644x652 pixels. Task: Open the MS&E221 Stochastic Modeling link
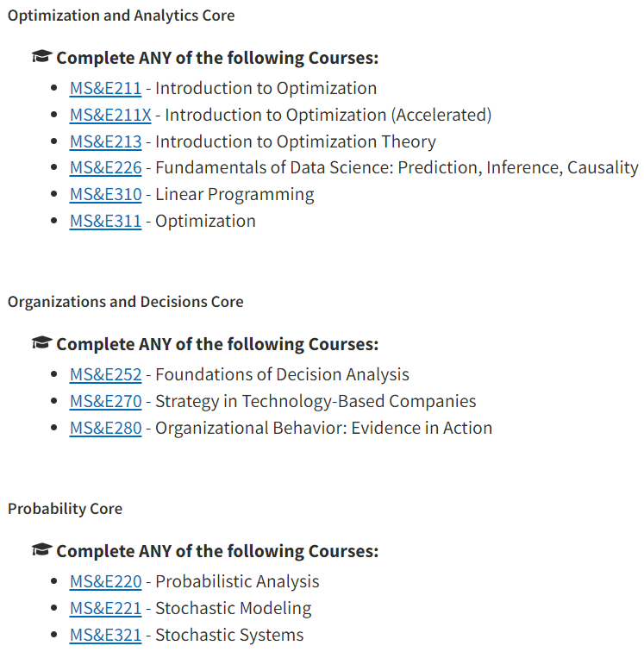coord(105,608)
